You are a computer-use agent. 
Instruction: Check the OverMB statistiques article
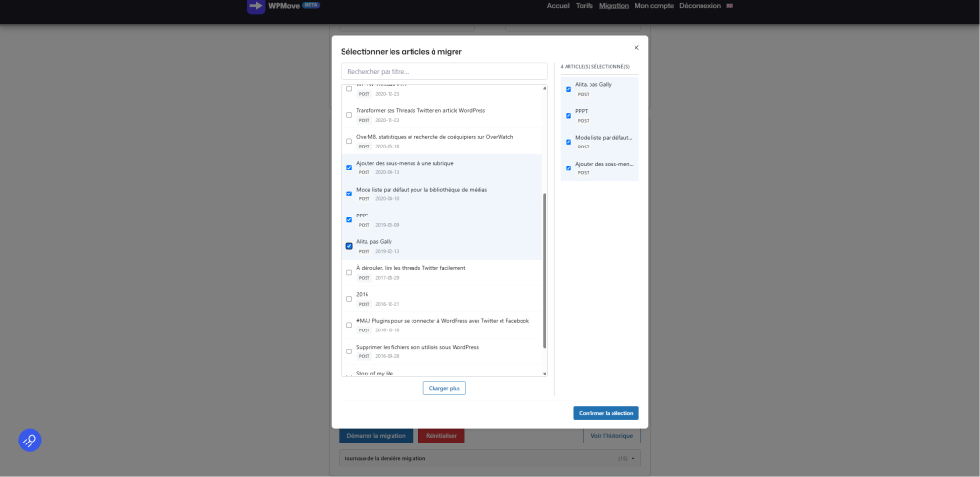tap(349, 142)
